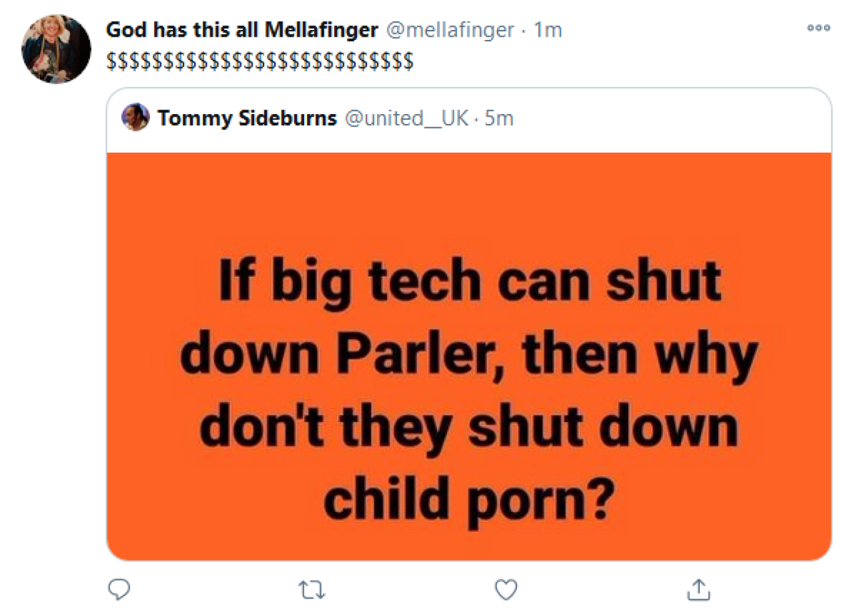This screenshot has width=854, height=616.
Task: Click the dollar signs tweet text
Action: tap(260, 61)
